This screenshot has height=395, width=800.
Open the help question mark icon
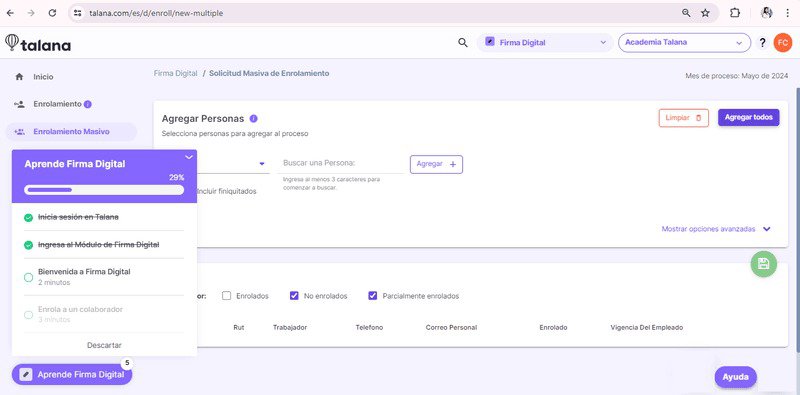(x=762, y=43)
